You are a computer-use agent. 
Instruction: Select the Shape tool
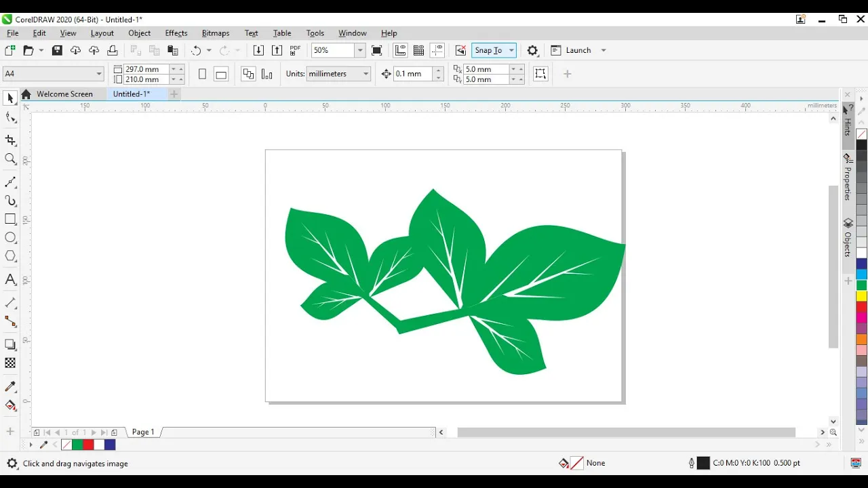pyautogui.click(x=10, y=118)
